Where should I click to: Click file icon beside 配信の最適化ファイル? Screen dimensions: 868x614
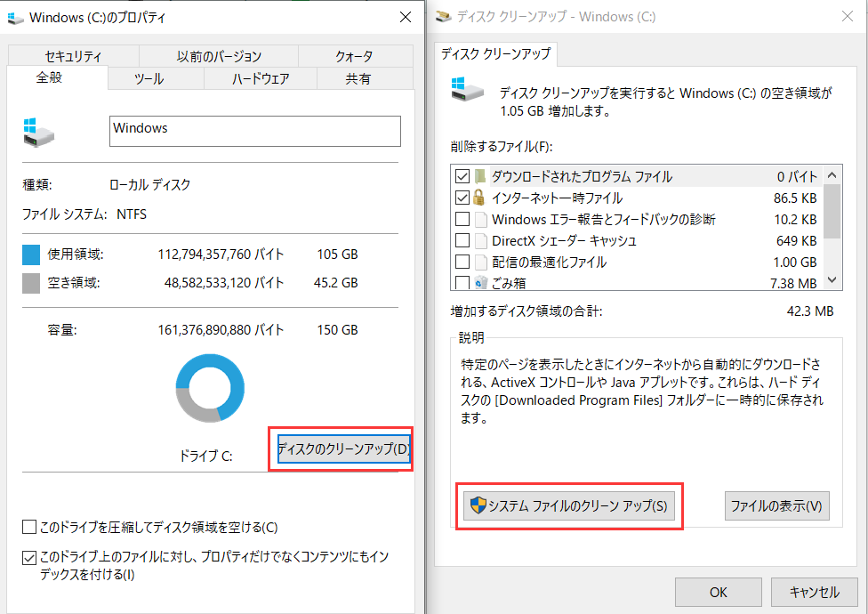(x=480, y=262)
